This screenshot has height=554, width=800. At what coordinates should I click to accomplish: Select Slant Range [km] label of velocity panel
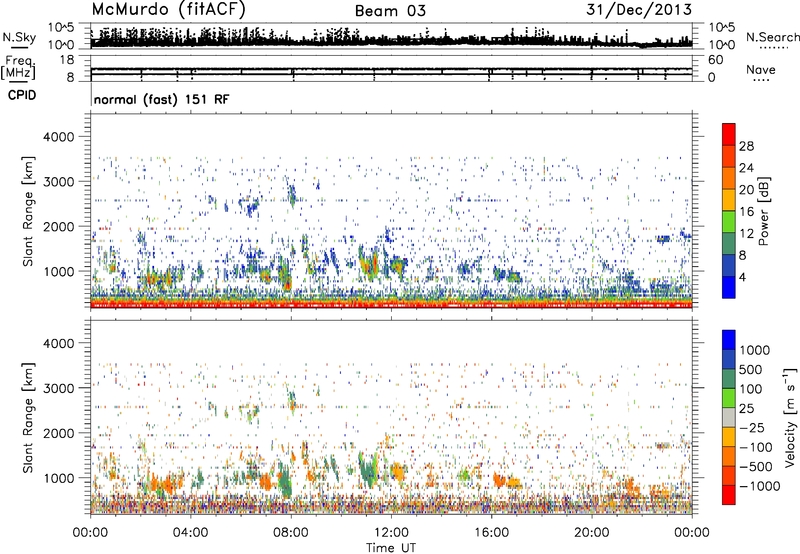pos(28,418)
